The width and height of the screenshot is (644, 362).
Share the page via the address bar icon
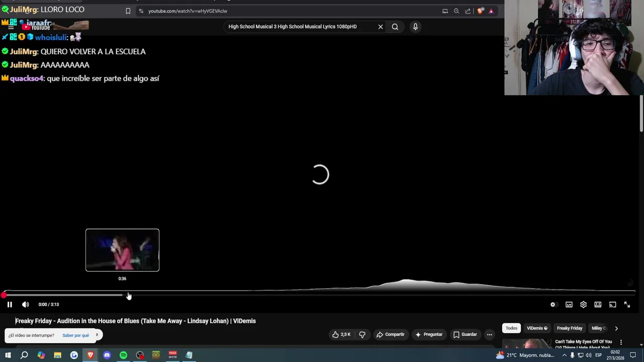[x=468, y=11]
